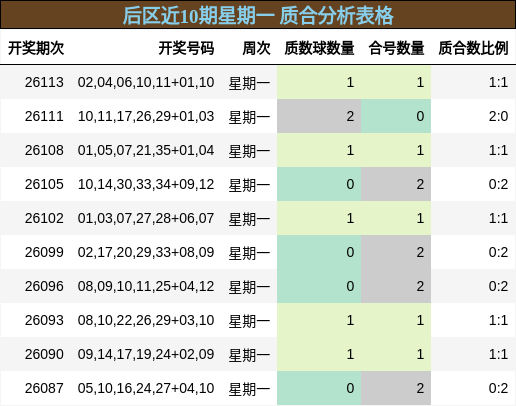The width and height of the screenshot is (516, 406).
Task: Click the 合号数量 column header
Action: [396, 48]
